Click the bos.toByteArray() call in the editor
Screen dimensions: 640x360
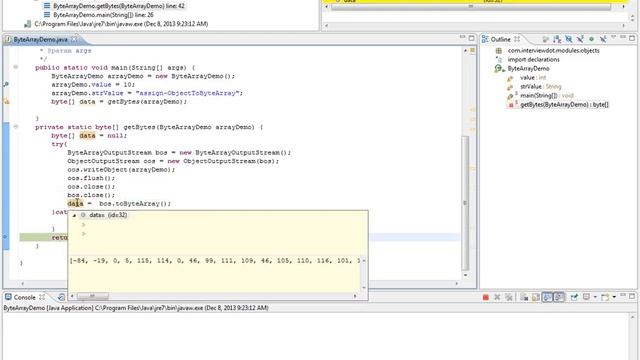pos(135,203)
